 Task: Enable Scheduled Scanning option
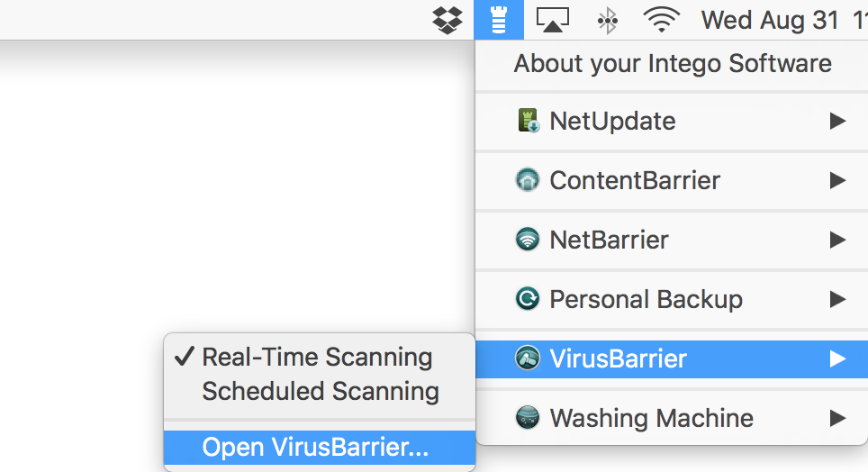coord(320,391)
